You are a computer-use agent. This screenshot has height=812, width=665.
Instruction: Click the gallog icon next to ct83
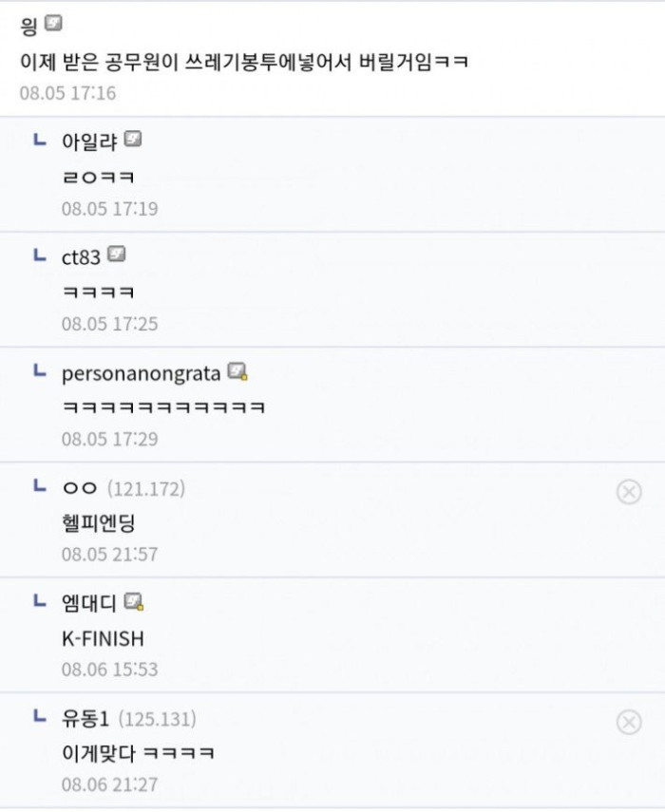[117, 255]
